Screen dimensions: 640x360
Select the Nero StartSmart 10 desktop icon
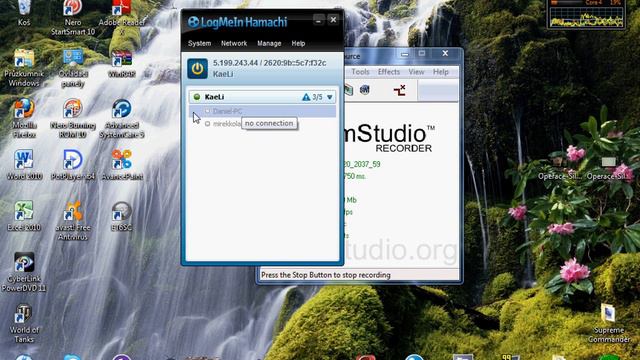[x=73, y=17]
